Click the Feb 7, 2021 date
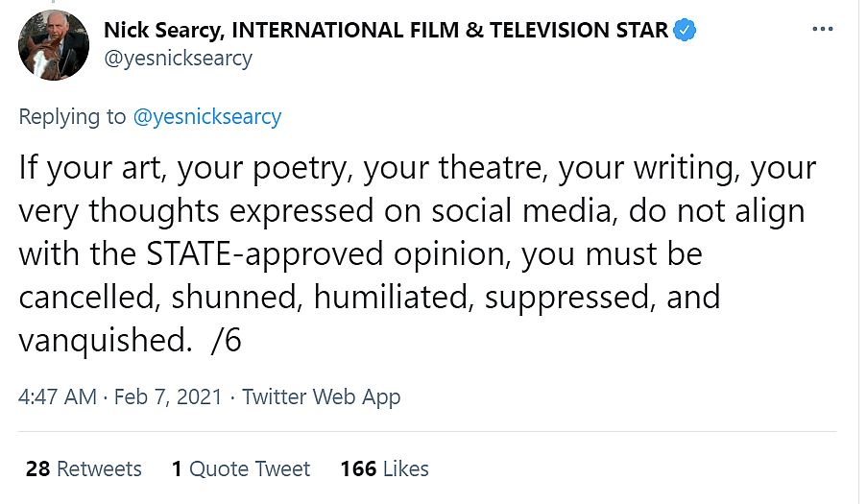 [x=168, y=396]
